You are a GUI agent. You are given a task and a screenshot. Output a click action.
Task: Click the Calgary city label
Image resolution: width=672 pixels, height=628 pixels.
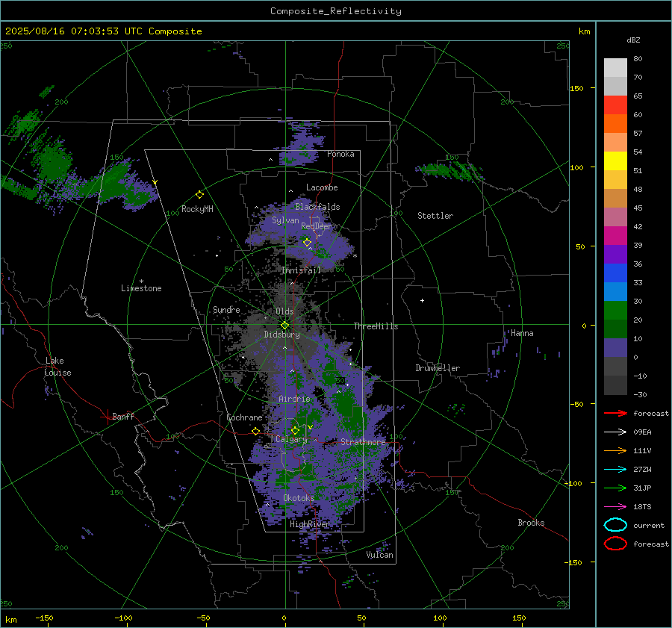click(291, 439)
